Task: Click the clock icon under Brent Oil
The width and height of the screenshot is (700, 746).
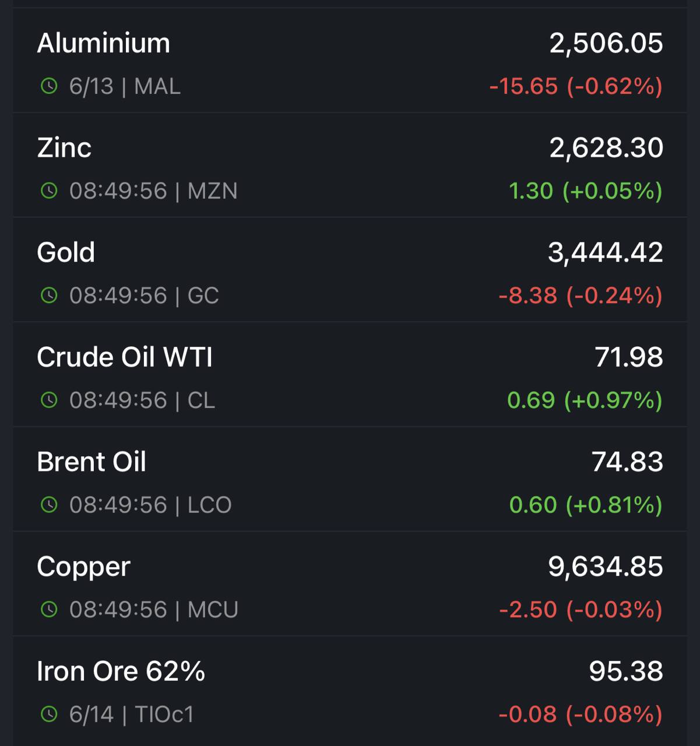Action: pos(49,505)
